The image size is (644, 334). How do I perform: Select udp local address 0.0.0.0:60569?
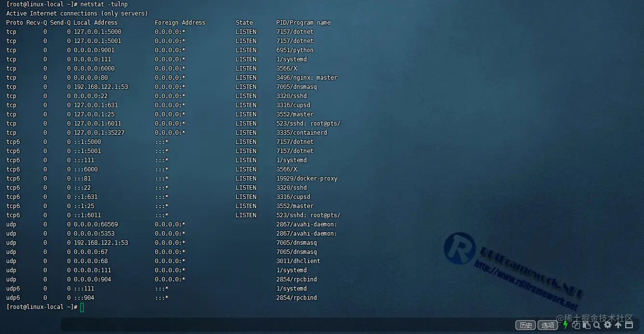96,224
